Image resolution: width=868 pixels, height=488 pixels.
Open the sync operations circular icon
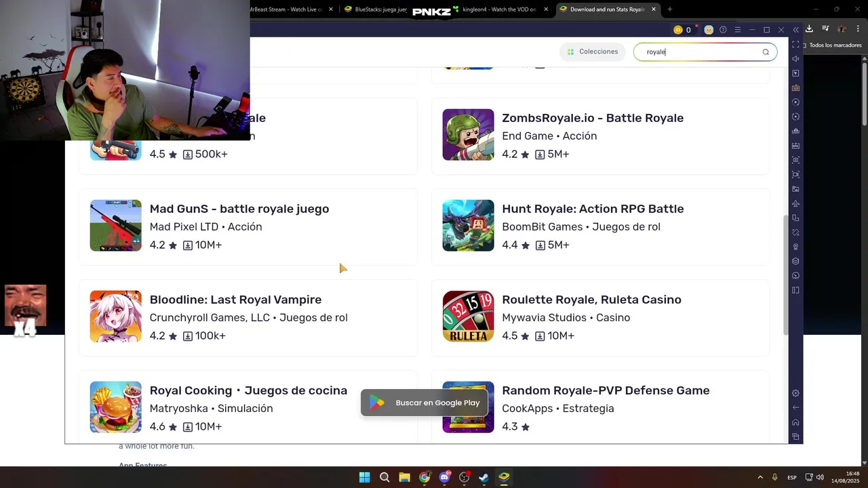[x=795, y=117]
